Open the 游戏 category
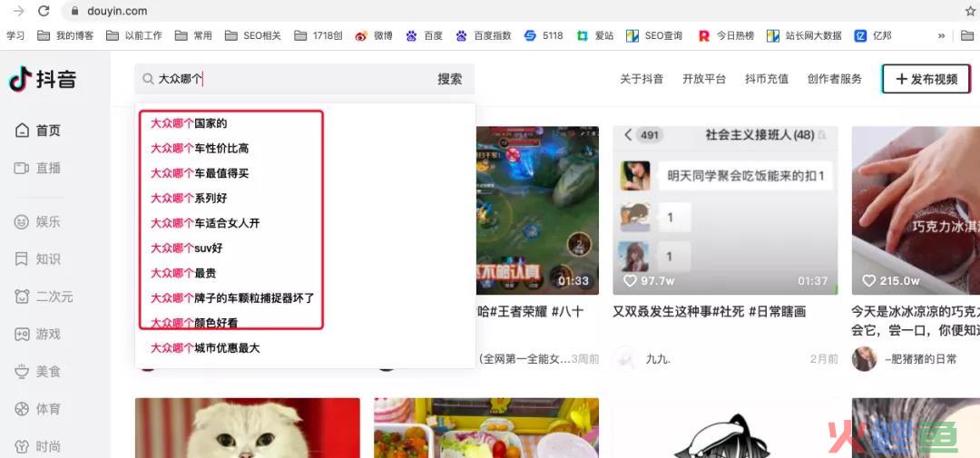Viewport: 980px width, 458px height. (x=38, y=334)
